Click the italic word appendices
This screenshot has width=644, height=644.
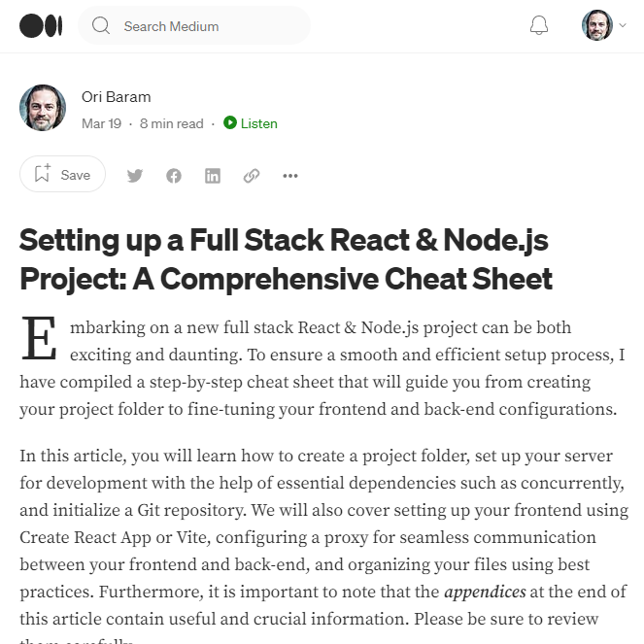[x=485, y=592]
